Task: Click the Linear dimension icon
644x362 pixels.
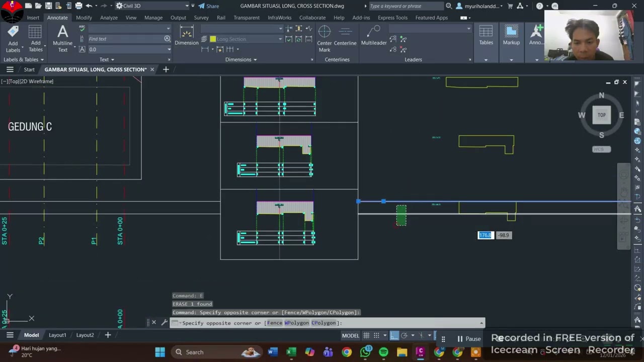Action: tap(205, 49)
